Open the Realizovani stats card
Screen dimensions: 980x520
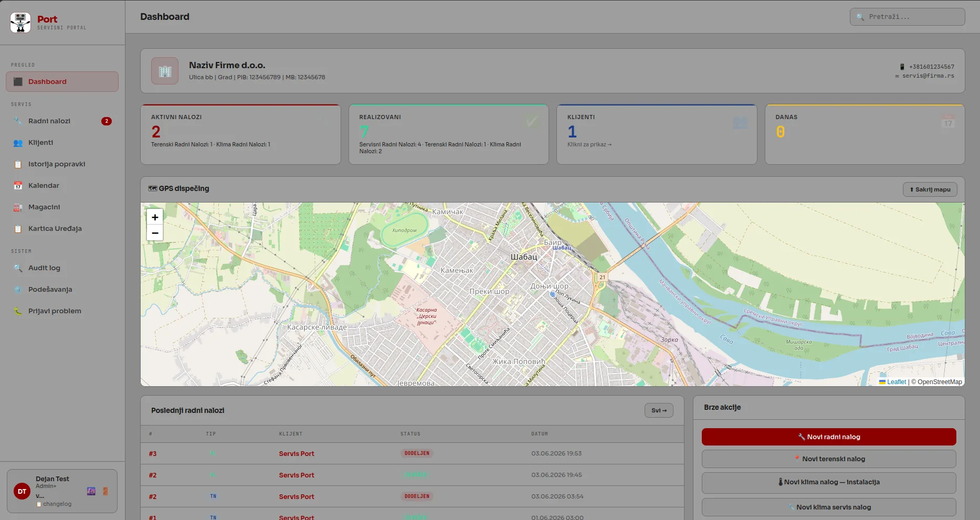click(449, 134)
